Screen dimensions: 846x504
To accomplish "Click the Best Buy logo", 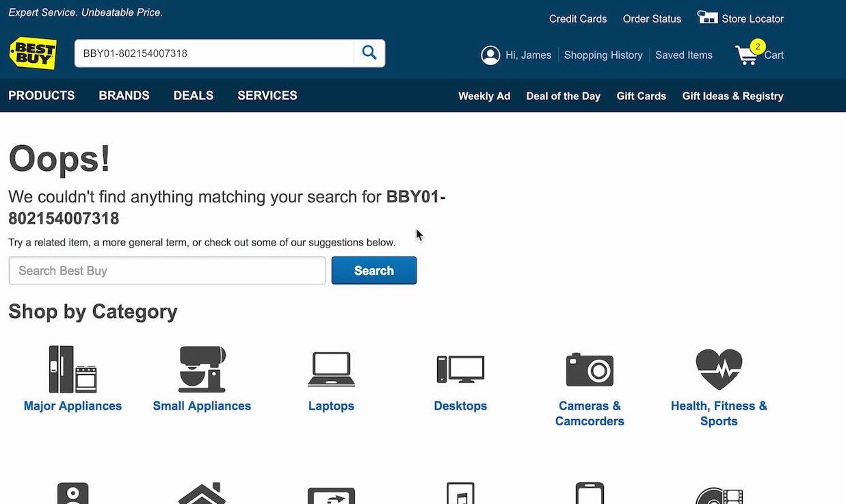I will click(32, 53).
